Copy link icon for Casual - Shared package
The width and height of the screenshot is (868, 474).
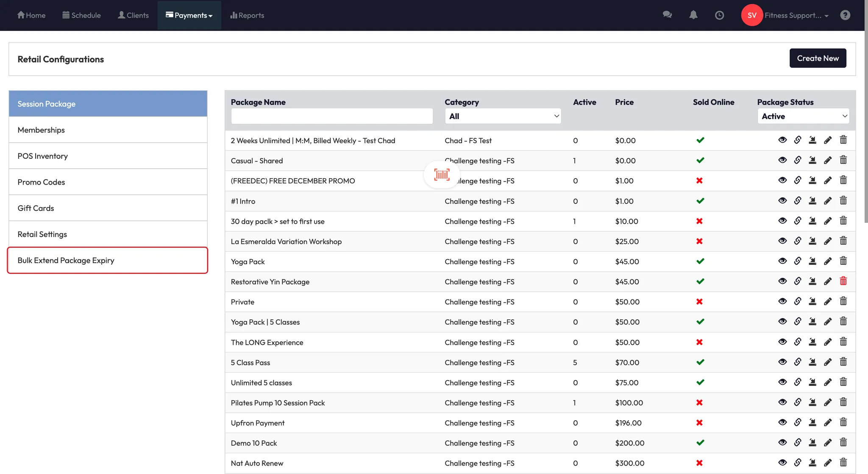[797, 160]
